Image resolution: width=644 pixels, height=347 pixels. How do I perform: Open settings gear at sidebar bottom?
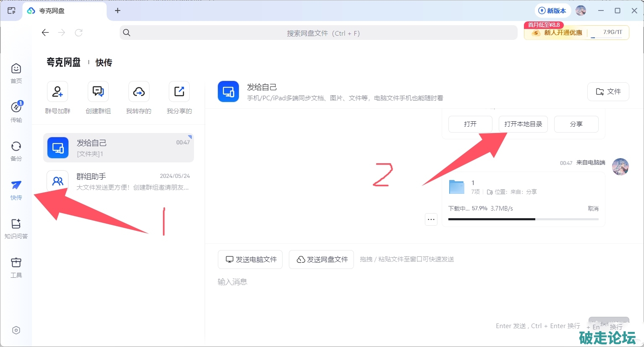tap(16, 330)
